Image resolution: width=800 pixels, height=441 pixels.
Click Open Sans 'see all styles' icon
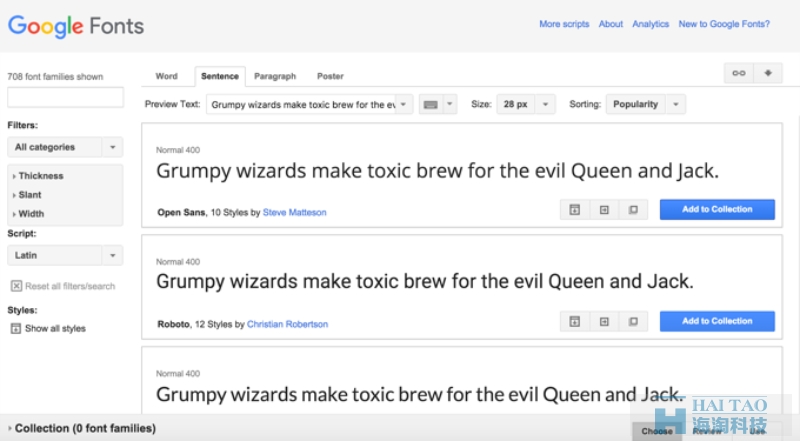click(x=574, y=210)
